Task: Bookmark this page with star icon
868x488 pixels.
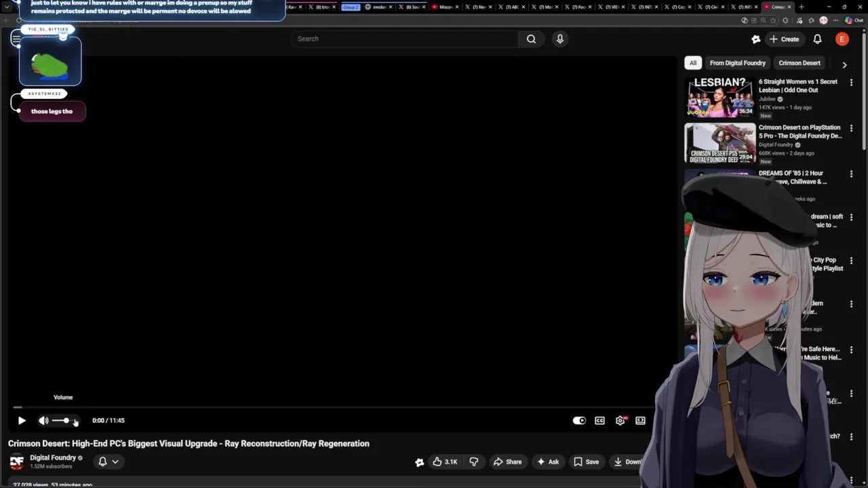Action: coord(772,20)
